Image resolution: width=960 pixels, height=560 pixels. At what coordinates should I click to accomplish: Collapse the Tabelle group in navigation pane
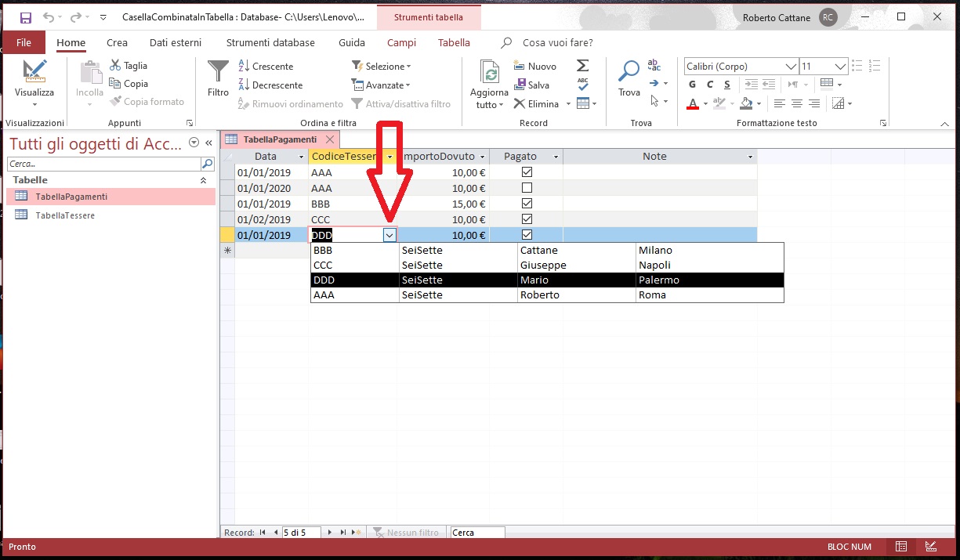204,180
